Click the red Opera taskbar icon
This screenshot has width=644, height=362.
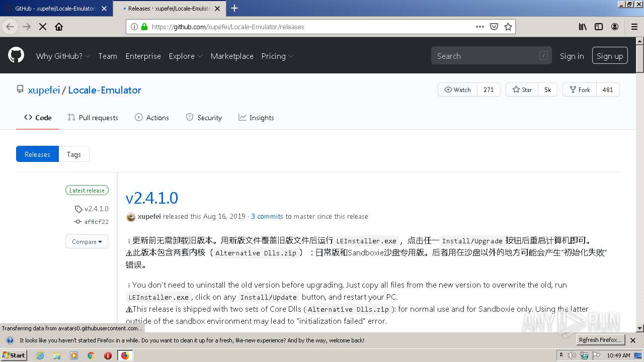click(x=108, y=355)
